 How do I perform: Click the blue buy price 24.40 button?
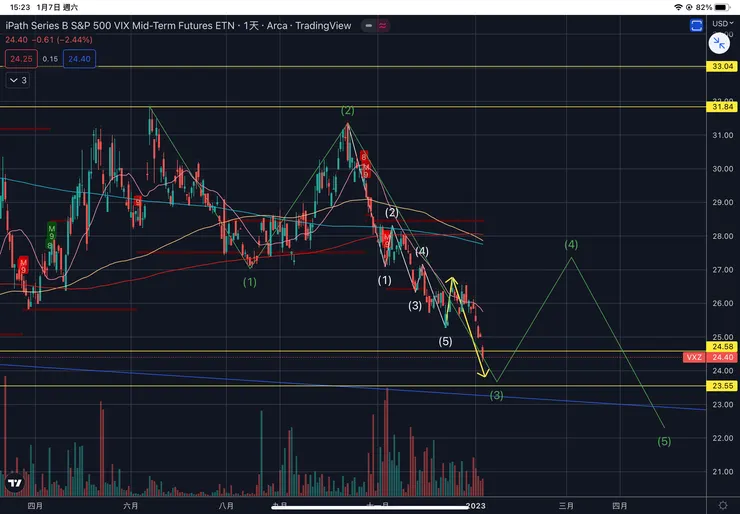pyautogui.click(x=79, y=59)
